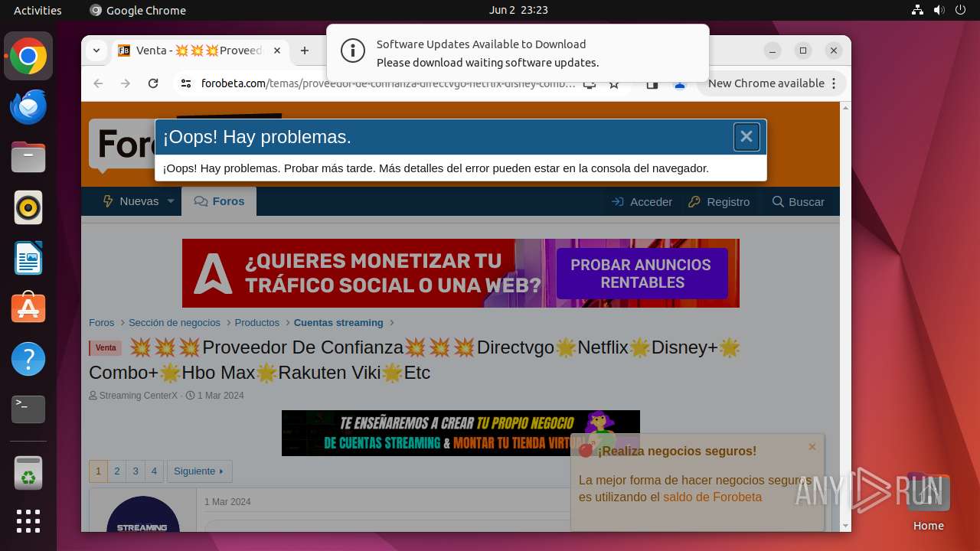The image size is (980, 551).
Task: Open the 1 Mar 2024 post timestamp
Action: click(227, 502)
